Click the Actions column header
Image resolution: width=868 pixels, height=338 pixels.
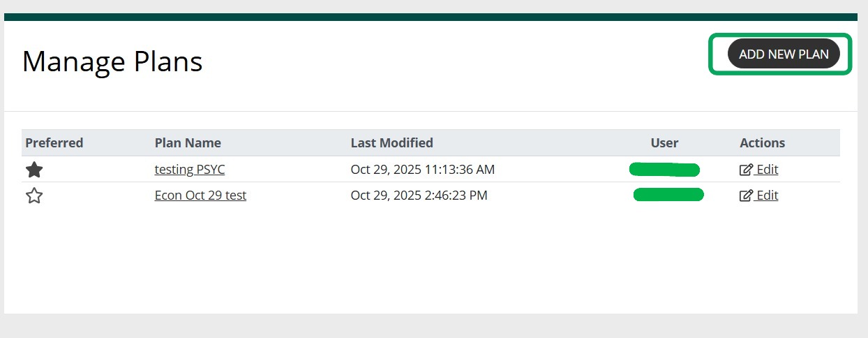tap(762, 143)
